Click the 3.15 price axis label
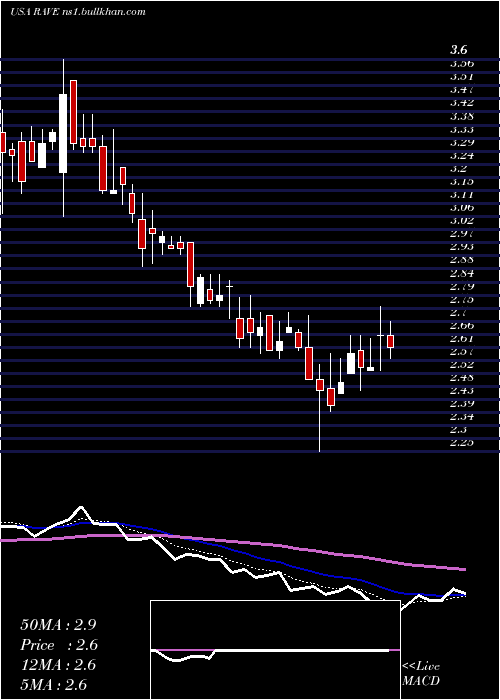The height and width of the screenshot is (700, 500). 462,182
